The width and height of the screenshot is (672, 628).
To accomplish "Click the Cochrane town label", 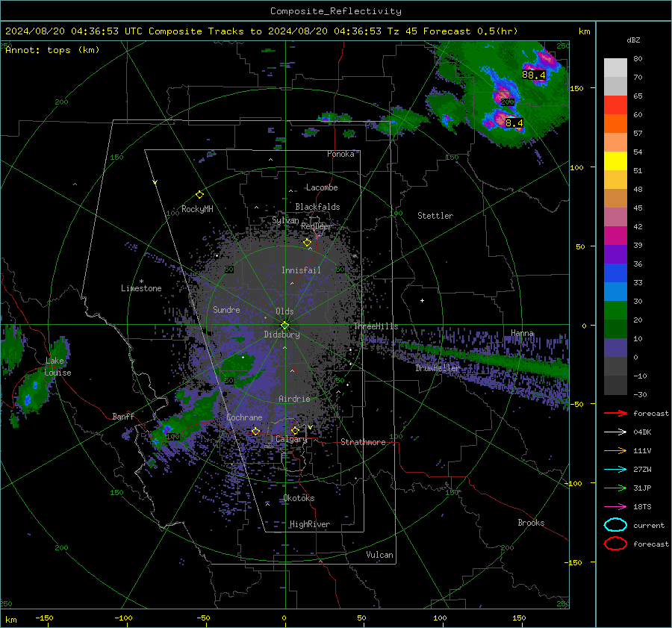I will point(244,417).
